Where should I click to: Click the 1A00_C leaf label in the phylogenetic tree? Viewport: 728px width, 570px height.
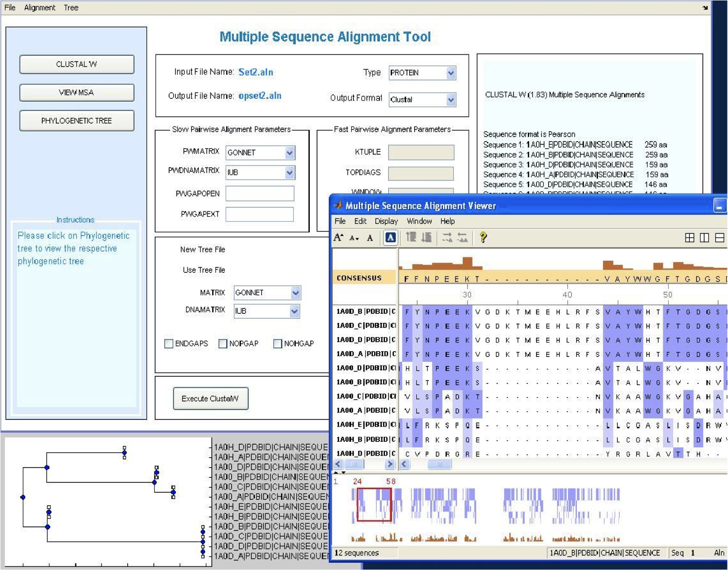[x=271, y=487]
